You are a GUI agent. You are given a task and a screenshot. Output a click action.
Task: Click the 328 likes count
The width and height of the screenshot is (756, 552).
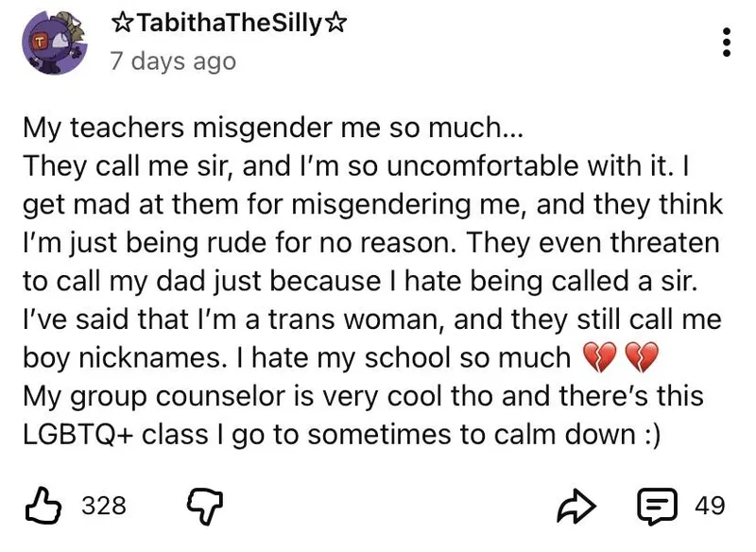click(103, 506)
